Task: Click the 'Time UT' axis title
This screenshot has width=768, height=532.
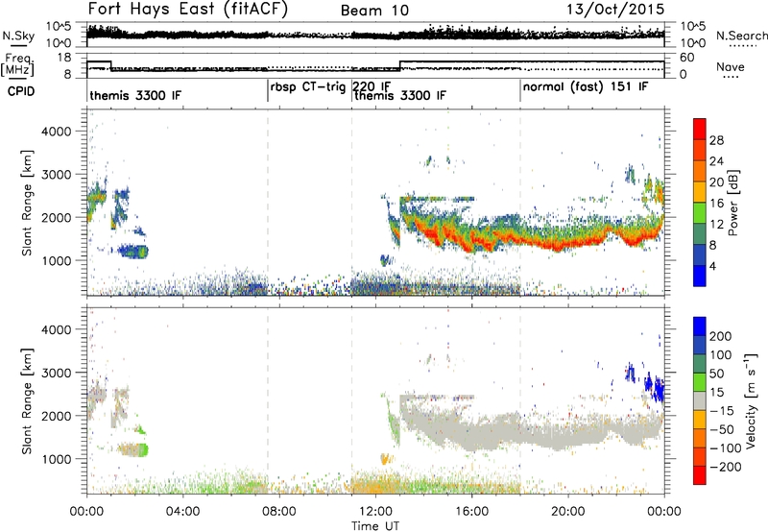Action: point(375,526)
